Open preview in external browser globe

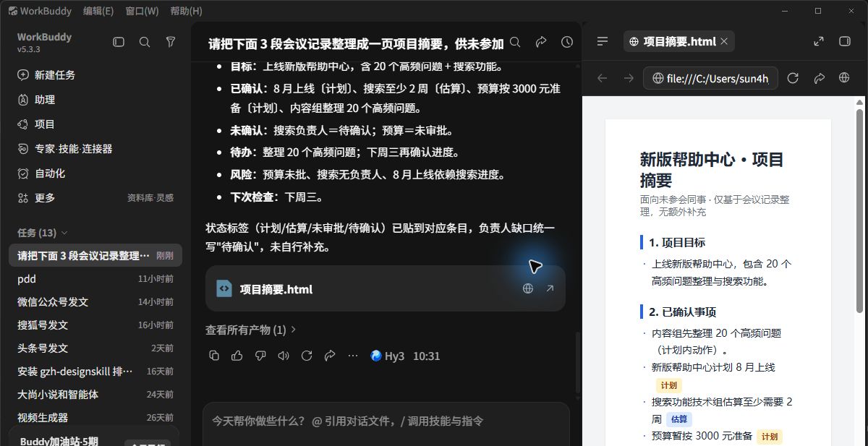coord(844,78)
